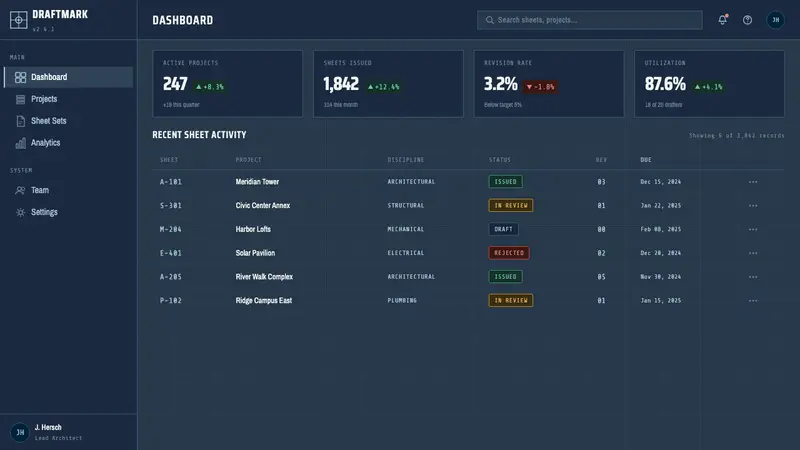Select sheet A-205
The width and height of the screenshot is (800, 450).
click(170, 277)
